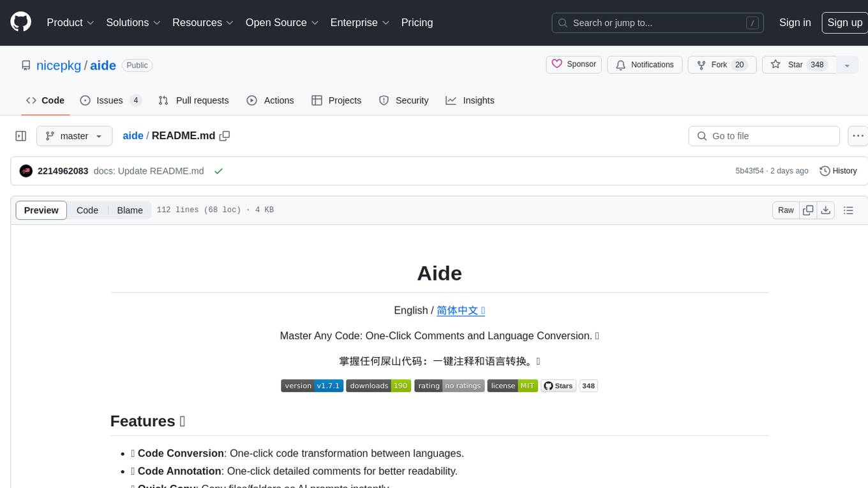Open the Raw file view

pyautogui.click(x=786, y=210)
